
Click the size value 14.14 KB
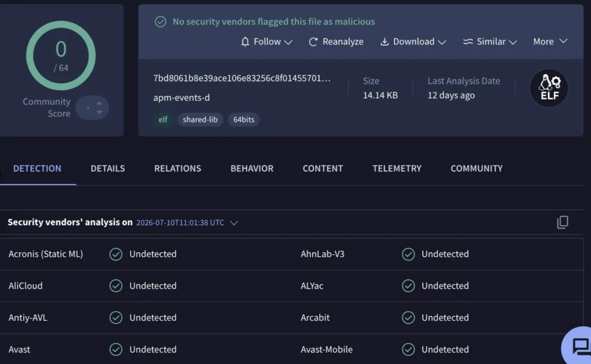tap(380, 95)
